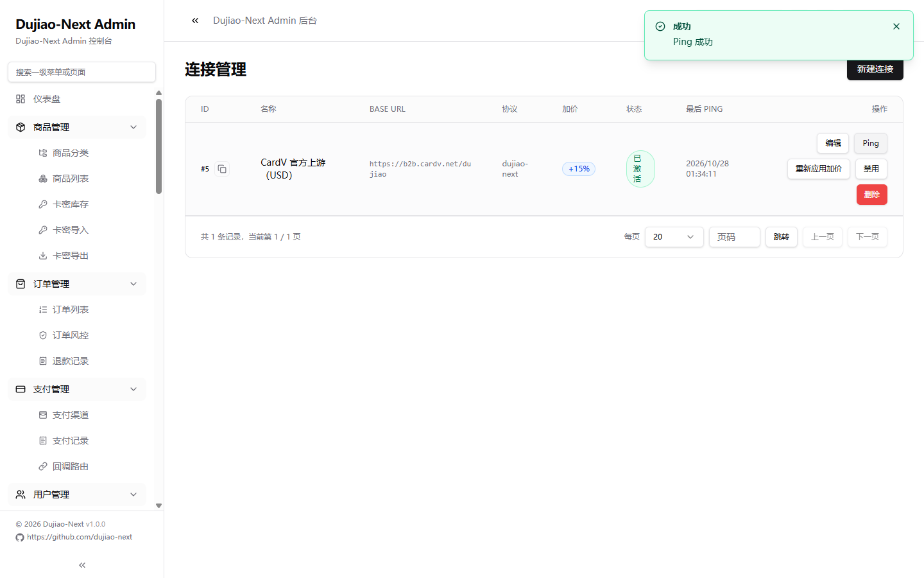Ping the CardV upstream connection

871,143
